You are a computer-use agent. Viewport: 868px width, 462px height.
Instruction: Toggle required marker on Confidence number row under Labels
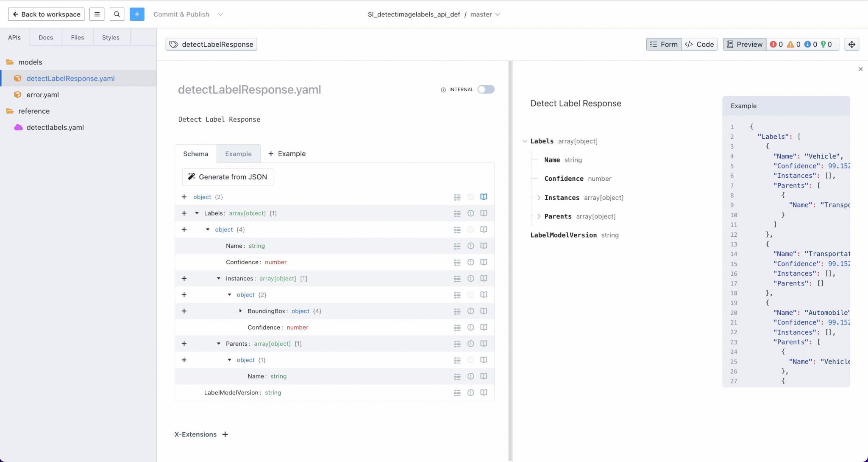(470, 262)
